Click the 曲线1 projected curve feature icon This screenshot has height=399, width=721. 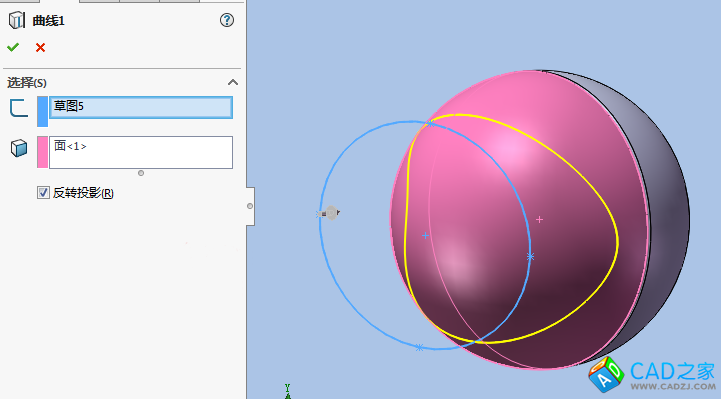click(x=17, y=20)
